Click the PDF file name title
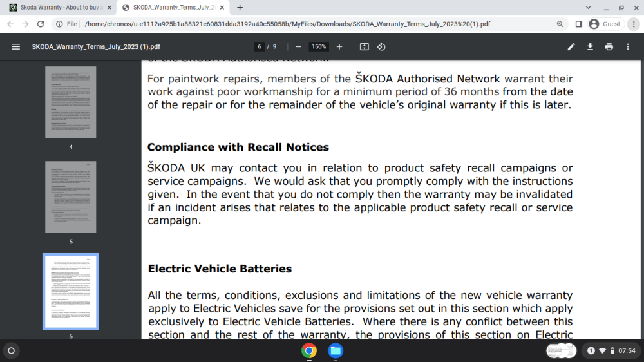The image size is (644, 362). (x=96, y=47)
